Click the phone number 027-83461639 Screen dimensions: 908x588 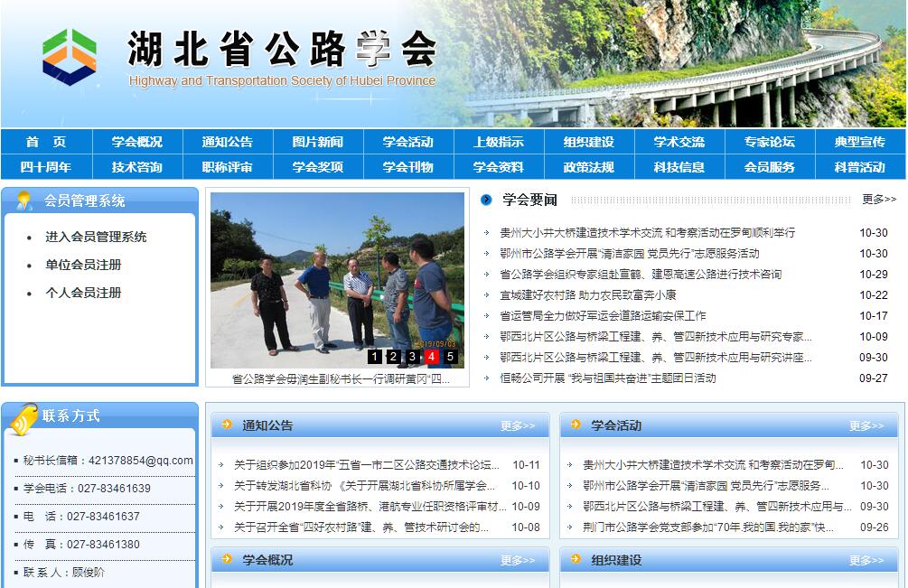point(114,488)
